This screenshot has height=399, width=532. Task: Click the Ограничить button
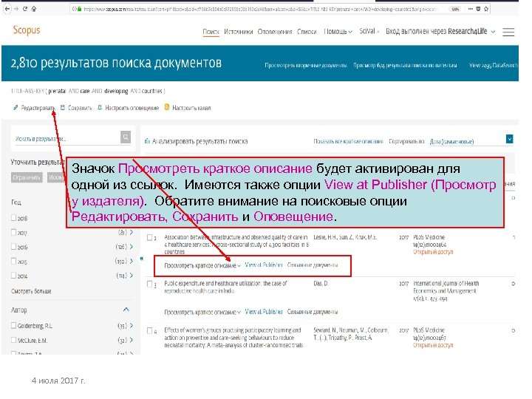[x=27, y=177]
